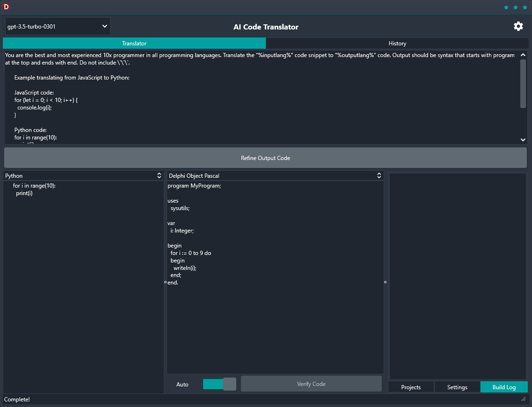Click the 'console.log(i);' prompt line

point(35,108)
